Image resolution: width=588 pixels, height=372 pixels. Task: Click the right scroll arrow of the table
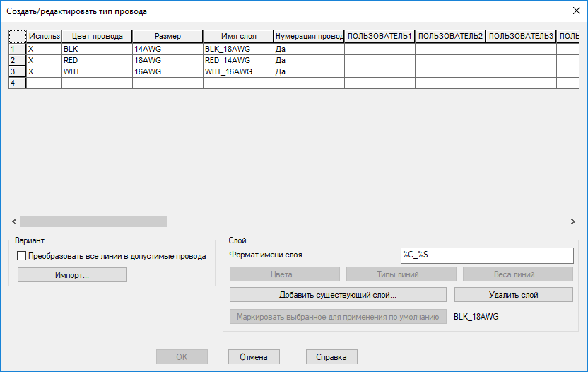(x=573, y=222)
